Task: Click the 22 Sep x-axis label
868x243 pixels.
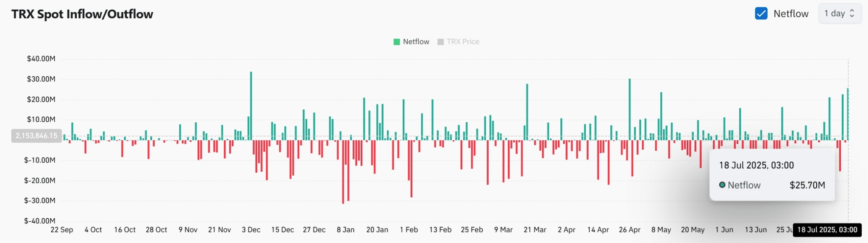Action: click(x=62, y=230)
